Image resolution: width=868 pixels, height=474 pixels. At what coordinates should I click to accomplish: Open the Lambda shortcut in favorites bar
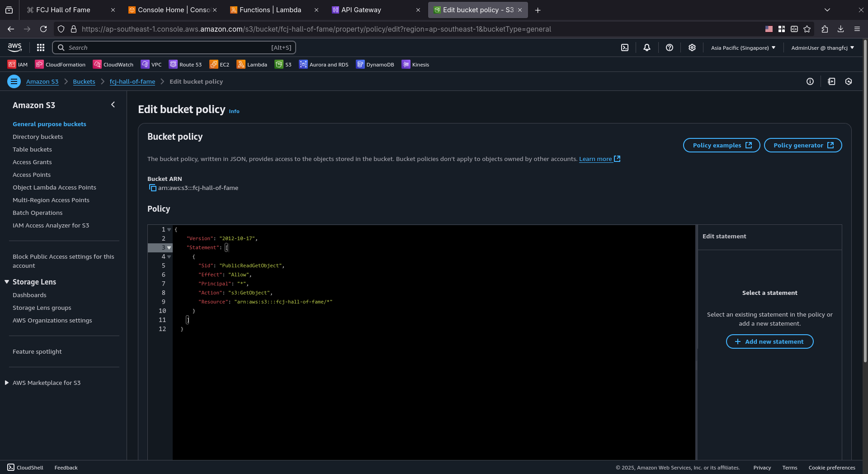tap(252, 65)
